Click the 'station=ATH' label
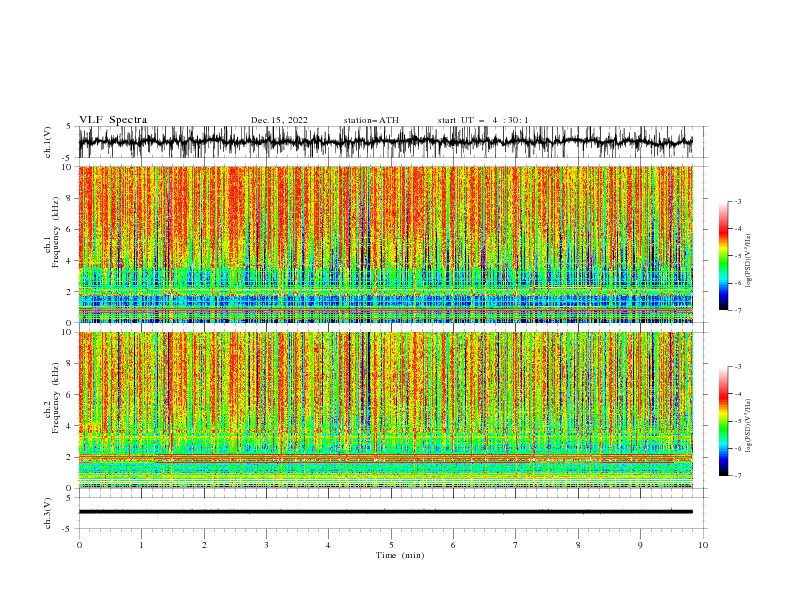 371,120
